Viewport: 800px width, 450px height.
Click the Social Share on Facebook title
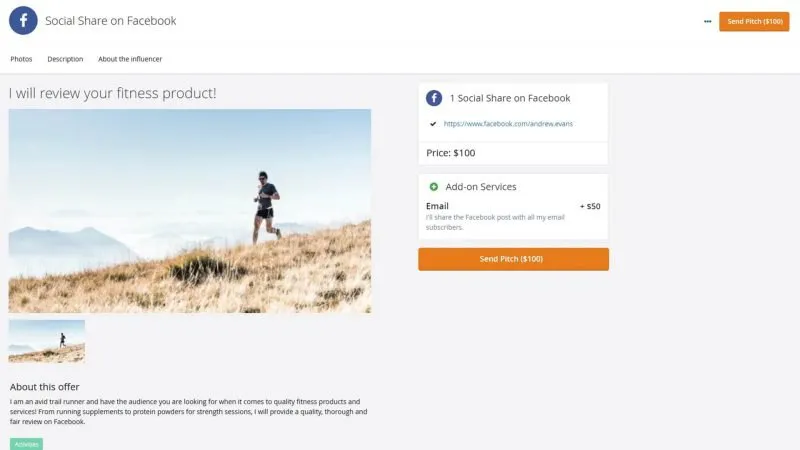(x=111, y=21)
